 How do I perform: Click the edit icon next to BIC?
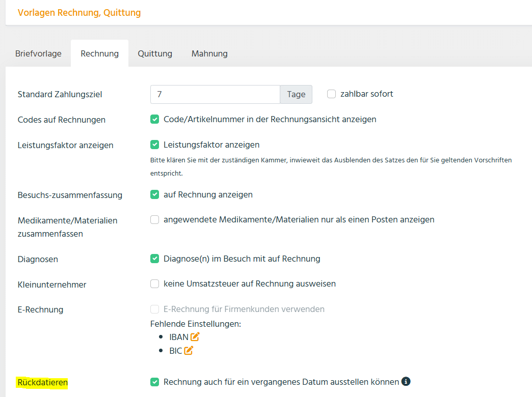point(189,350)
